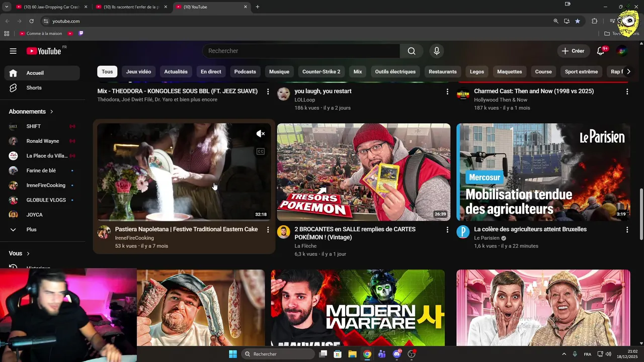Open the Windows Start menu
The width and height of the screenshot is (644, 362).
233,354
